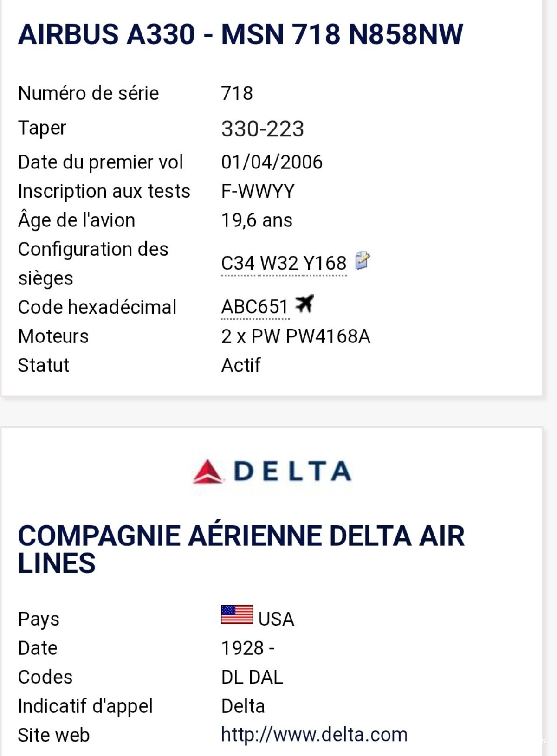The image size is (557, 756).
Task: Select the aircraft type 330-223
Action: point(262,129)
